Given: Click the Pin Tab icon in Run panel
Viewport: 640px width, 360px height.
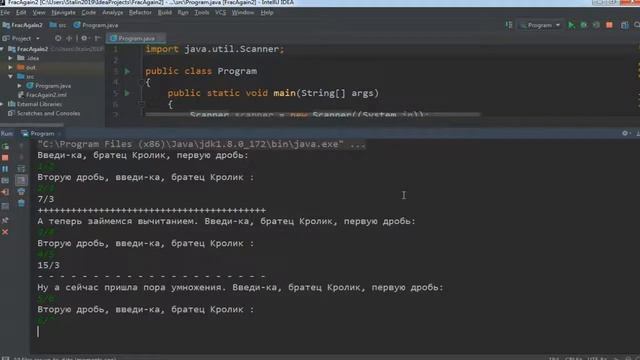Looking at the screenshot, I should click(5, 221).
